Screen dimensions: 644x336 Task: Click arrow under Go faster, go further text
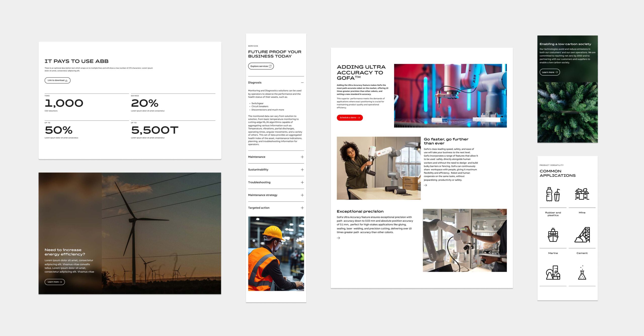(425, 185)
